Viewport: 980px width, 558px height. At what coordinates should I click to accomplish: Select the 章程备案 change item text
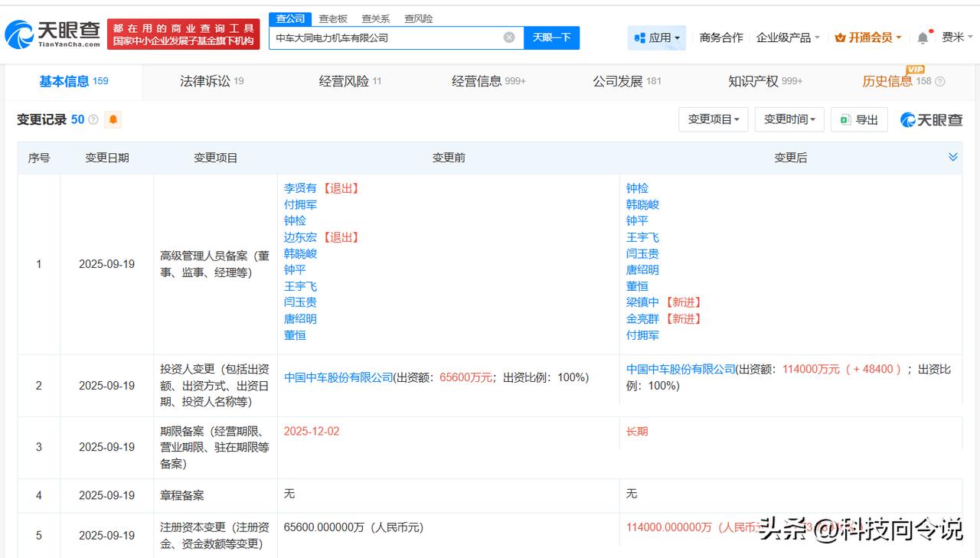point(182,495)
